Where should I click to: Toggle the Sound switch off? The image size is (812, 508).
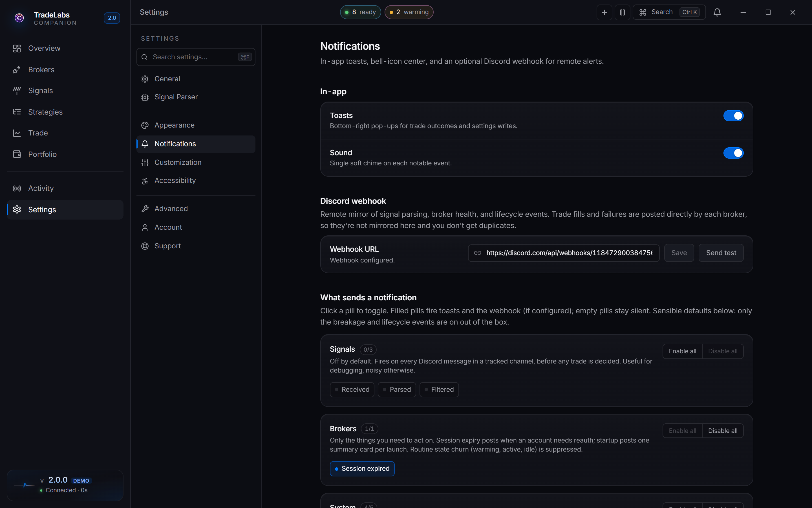pos(733,153)
